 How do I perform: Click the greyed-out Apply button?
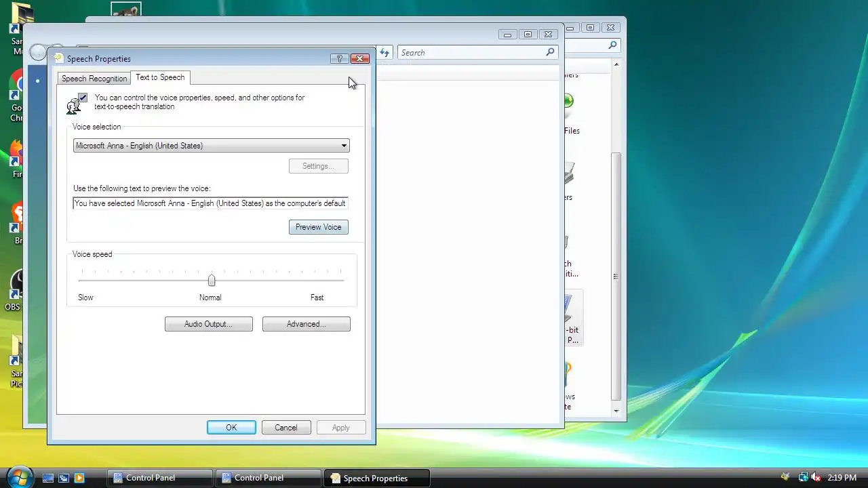pyautogui.click(x=341, y=428)
